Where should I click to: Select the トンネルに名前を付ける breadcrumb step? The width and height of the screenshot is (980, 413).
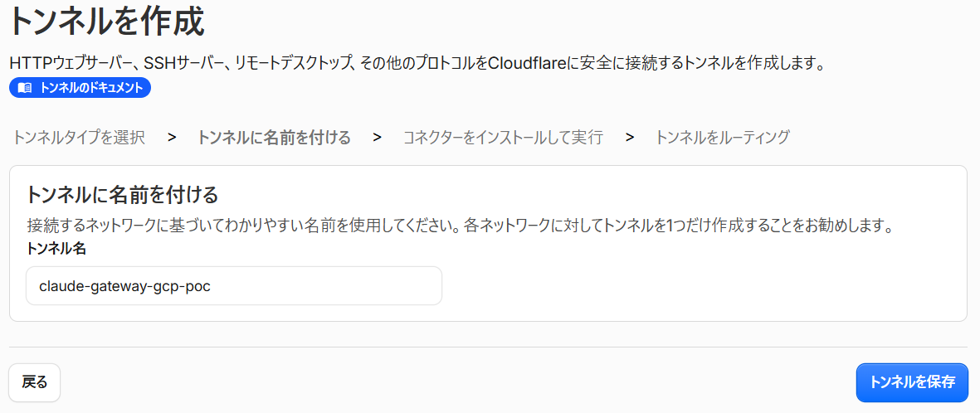pyautogui.click(x=274, y=138)
